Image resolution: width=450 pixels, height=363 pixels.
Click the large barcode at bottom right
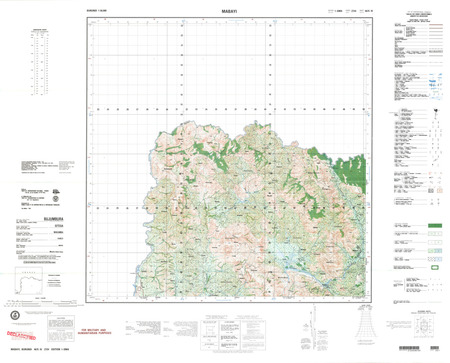click(409, 348)
